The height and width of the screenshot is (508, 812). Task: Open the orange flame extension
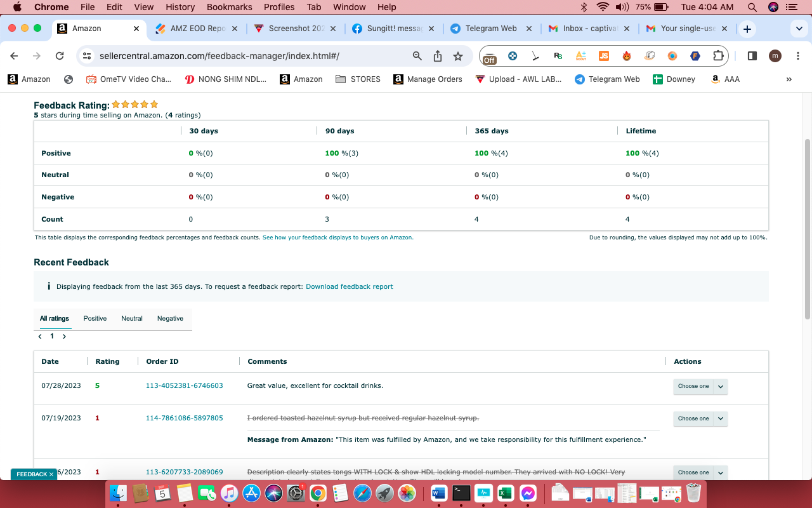627,56
